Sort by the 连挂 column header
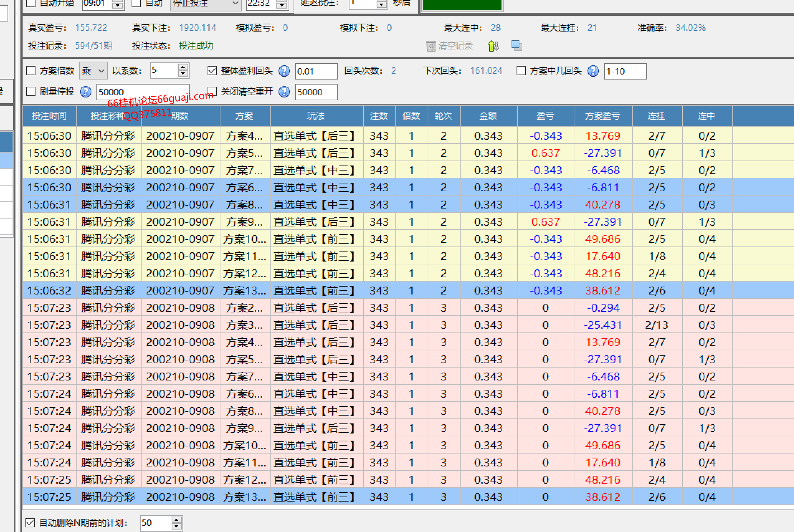The width and height of the screenshot is (794, 532). 657,116
